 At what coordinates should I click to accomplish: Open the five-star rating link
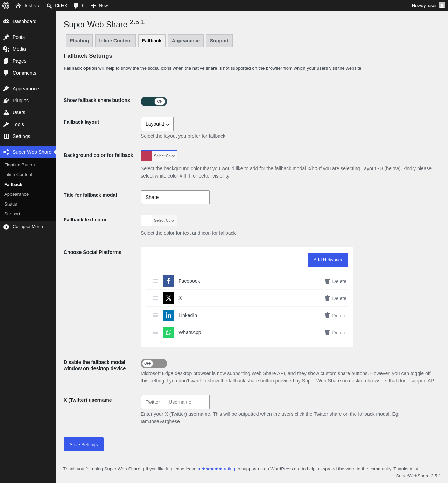pyautogui.click(x=217, y=469)
